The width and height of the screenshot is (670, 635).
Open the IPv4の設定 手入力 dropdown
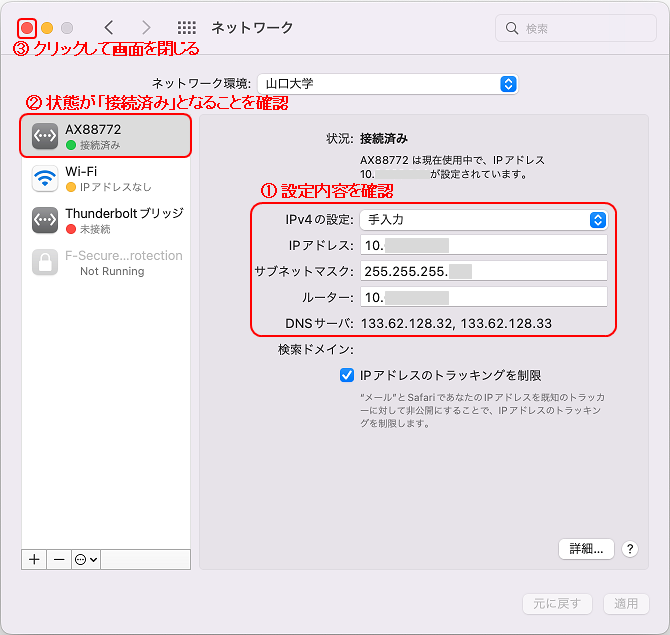point(484,220)
